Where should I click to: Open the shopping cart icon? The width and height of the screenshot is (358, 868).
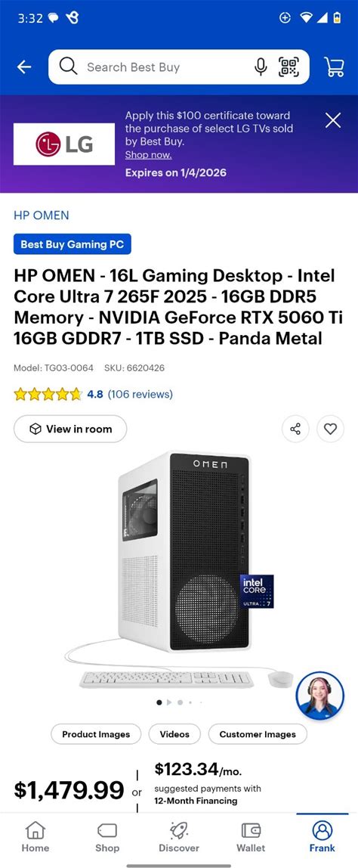[334, 67]
